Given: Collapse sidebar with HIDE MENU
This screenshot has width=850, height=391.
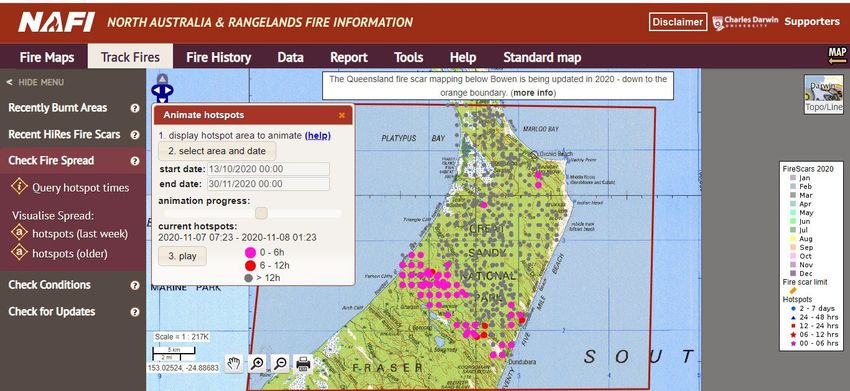Looking at the screenshot, I should [35, 82].
